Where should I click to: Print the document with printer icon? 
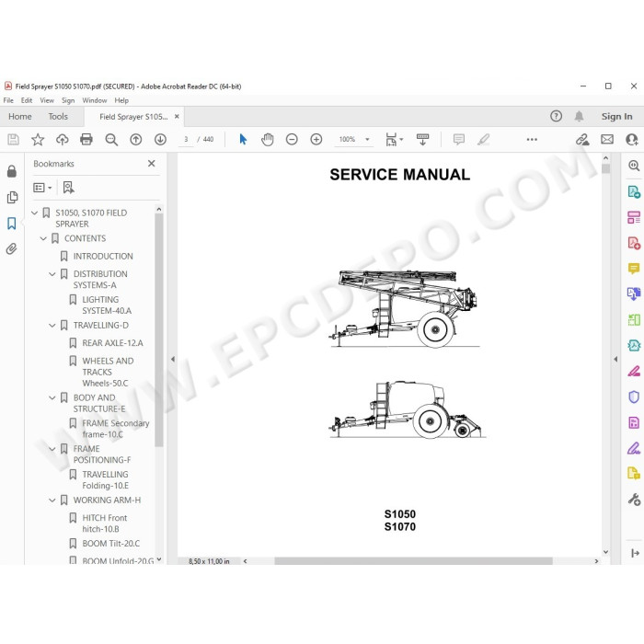coord(86,140)
